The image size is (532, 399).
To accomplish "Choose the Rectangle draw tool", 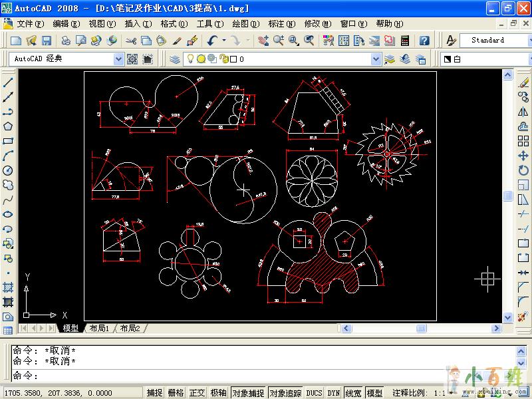I will 8,141.
